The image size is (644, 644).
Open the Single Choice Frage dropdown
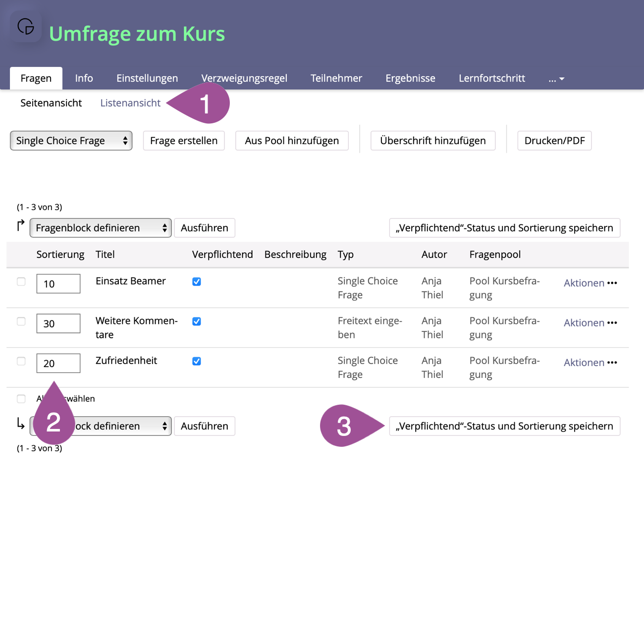click(71, 141)
